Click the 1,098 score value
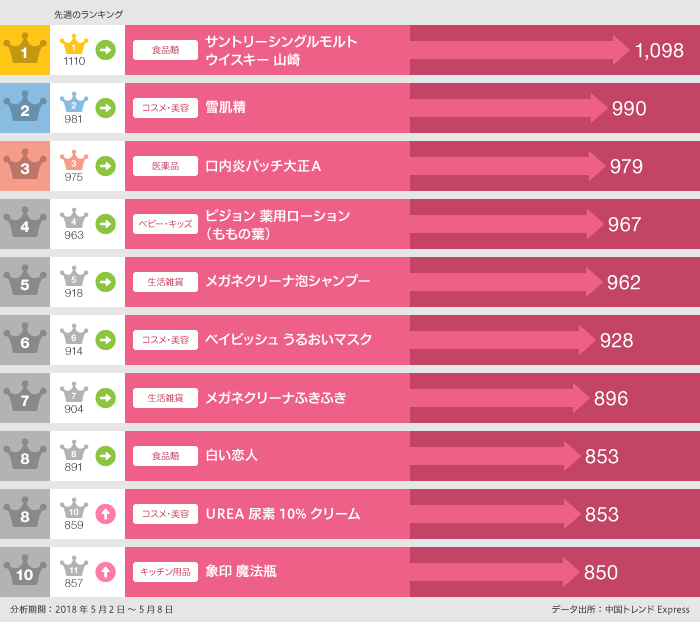 (659, 50)
